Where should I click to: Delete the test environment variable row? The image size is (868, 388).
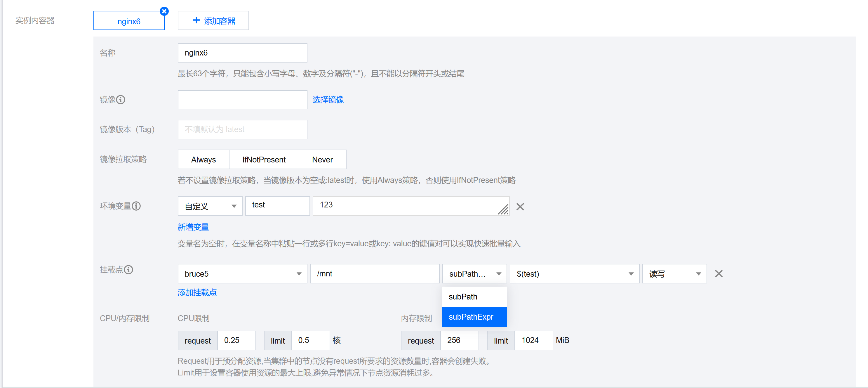coord(520,207)
